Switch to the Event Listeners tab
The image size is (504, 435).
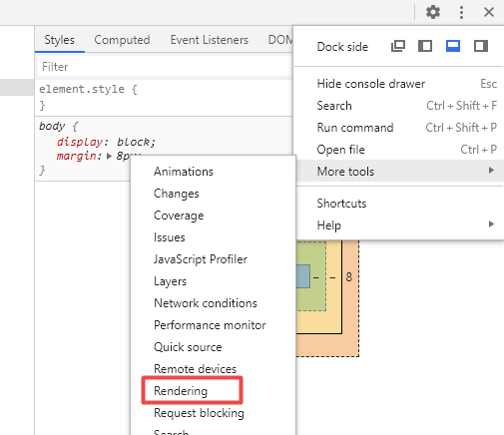[210, 40]
